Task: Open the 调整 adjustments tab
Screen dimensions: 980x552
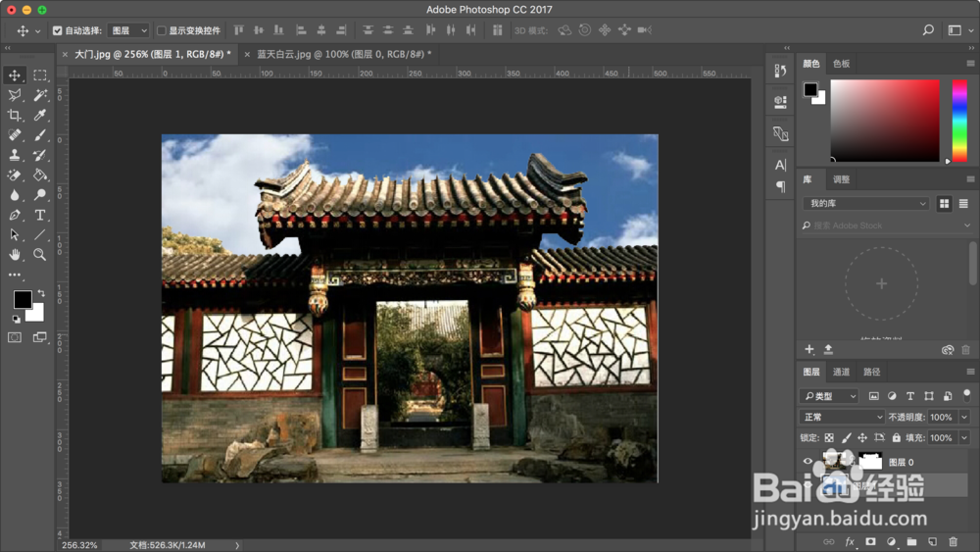Action: click(x=841, y=179)
